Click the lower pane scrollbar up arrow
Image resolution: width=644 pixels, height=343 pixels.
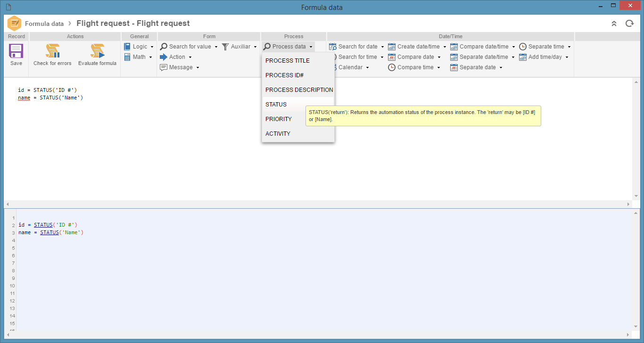(x=636, y=213)
